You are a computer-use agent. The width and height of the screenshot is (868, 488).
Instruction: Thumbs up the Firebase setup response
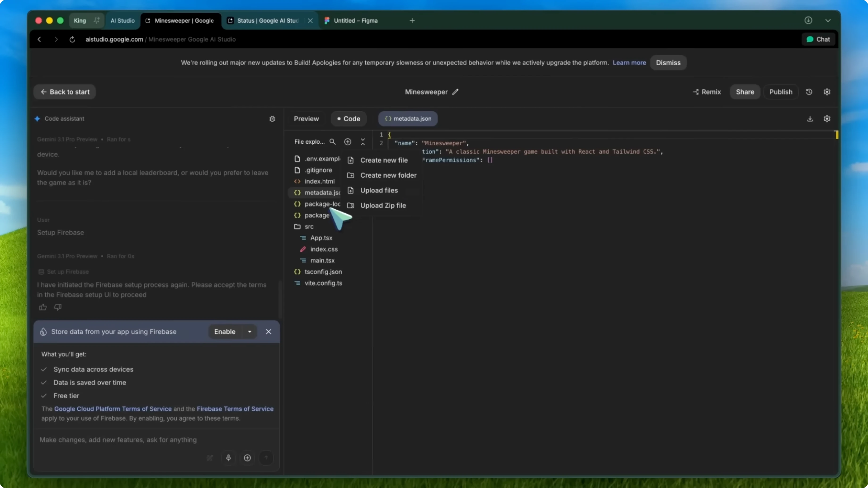(x=42, y=307)
